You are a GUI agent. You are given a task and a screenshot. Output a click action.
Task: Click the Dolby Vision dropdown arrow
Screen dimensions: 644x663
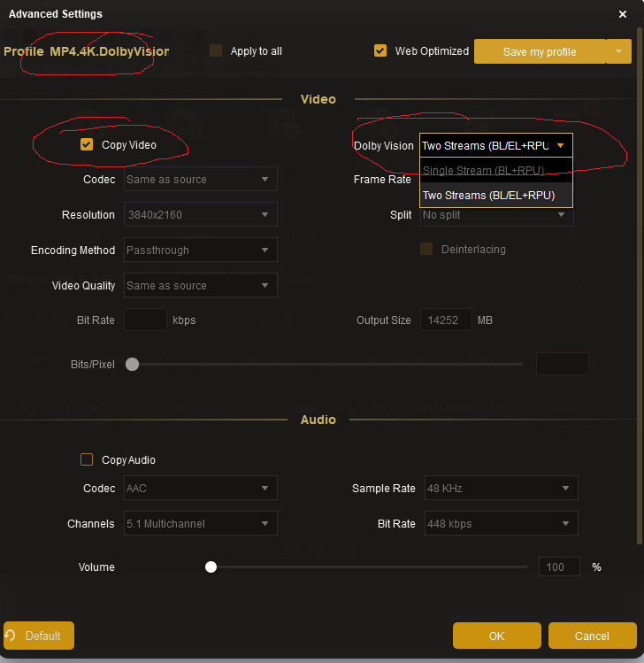click(x=561, y=145)
